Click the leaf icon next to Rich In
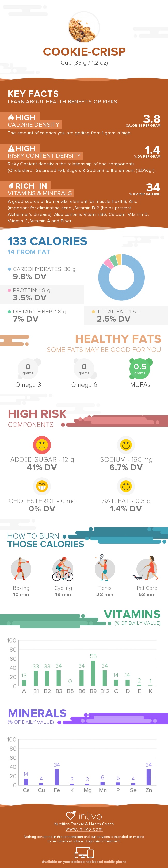The height and width of the screenshot is (868, 168). pyautogui.click(x=11, y=186)
